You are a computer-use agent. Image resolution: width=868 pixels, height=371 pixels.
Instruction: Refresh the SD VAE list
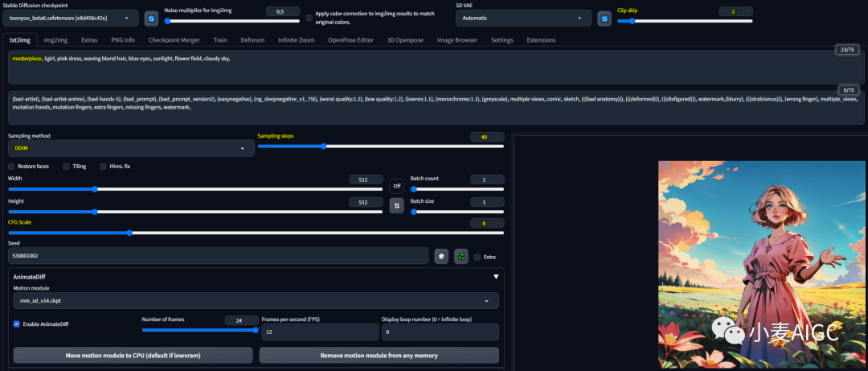(x=604, y=19)
